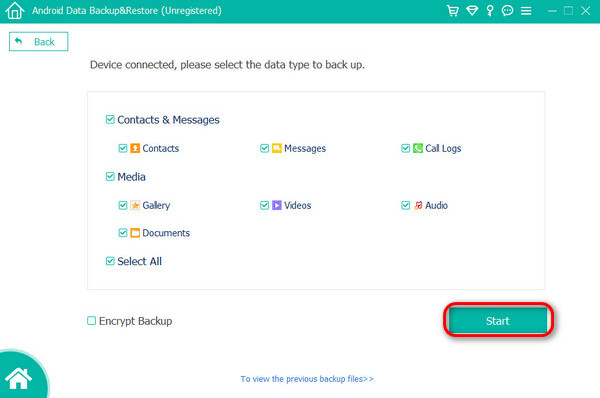Screen dimensions: 600x398
Task: Close the Android Data Backup&Restore window
Action: [x=585, y=11]
